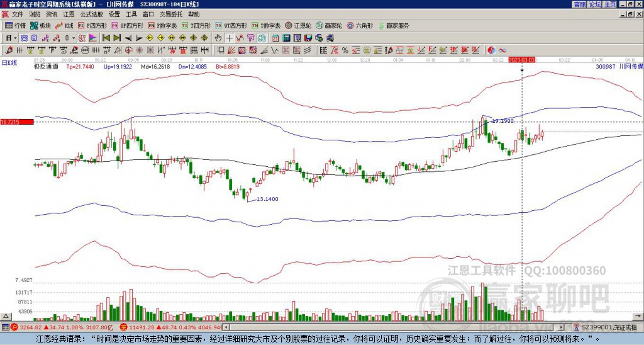644x345 pixels.
Task: Open the 工具 menu
Action: (x=131, y=14)
